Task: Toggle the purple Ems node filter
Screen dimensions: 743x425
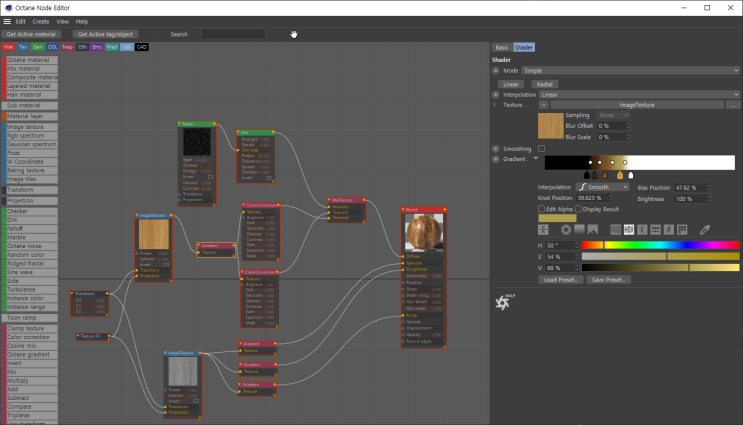Action: [97, 47]
